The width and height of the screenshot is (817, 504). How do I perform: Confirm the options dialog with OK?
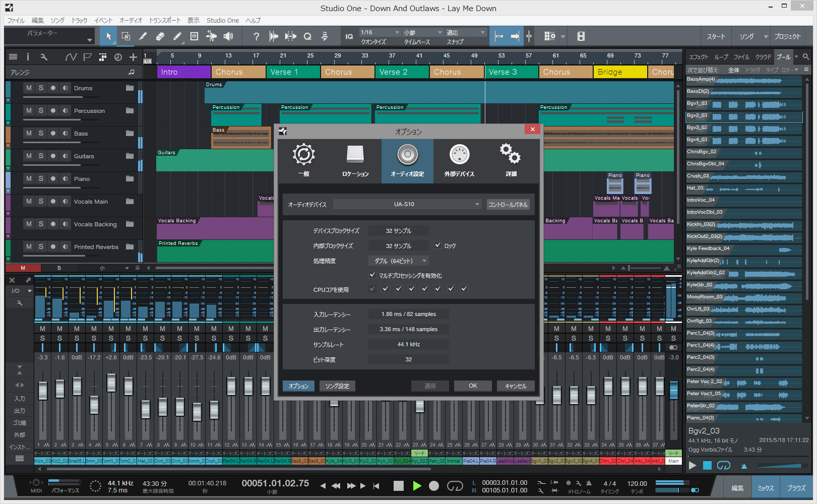point(473,386)
